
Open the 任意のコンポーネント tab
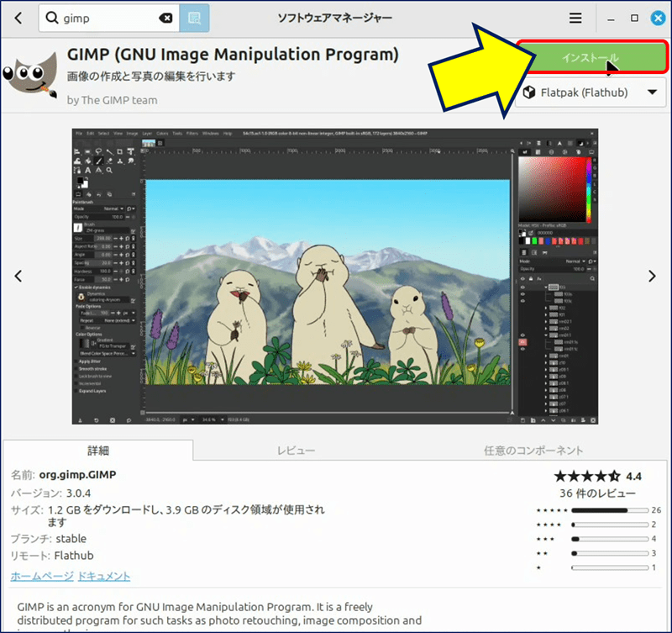click(533, 451)
